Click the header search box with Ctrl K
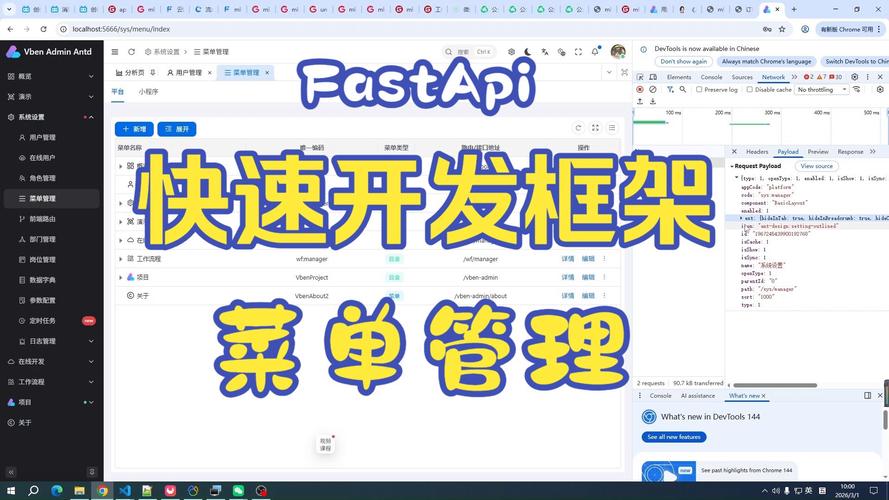The height and width of the screenshot is (500, 889). [468, 52]
